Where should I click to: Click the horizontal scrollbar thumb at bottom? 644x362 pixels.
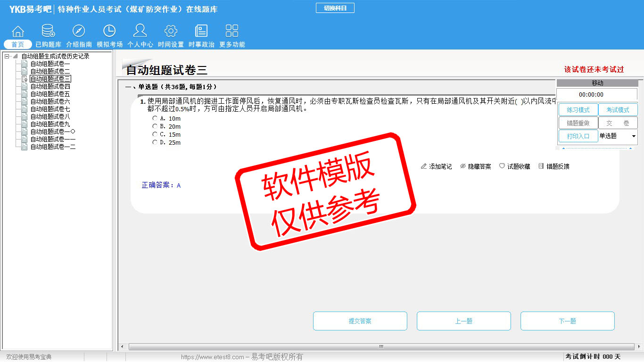tap(381, 346)
